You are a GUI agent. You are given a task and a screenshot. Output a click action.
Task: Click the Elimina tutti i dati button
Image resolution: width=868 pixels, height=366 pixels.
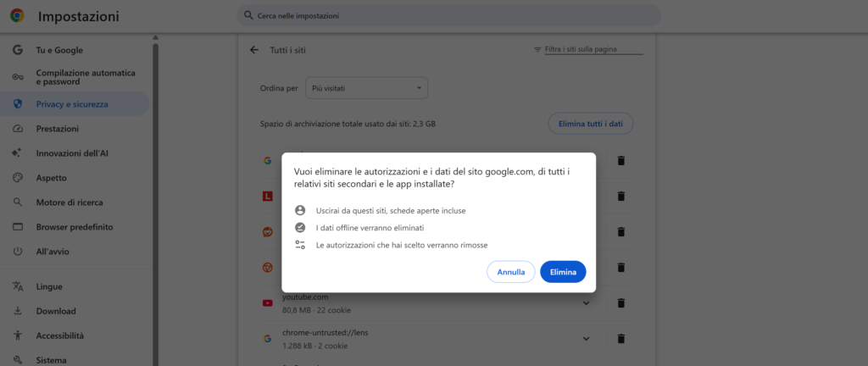click(591, 124)
